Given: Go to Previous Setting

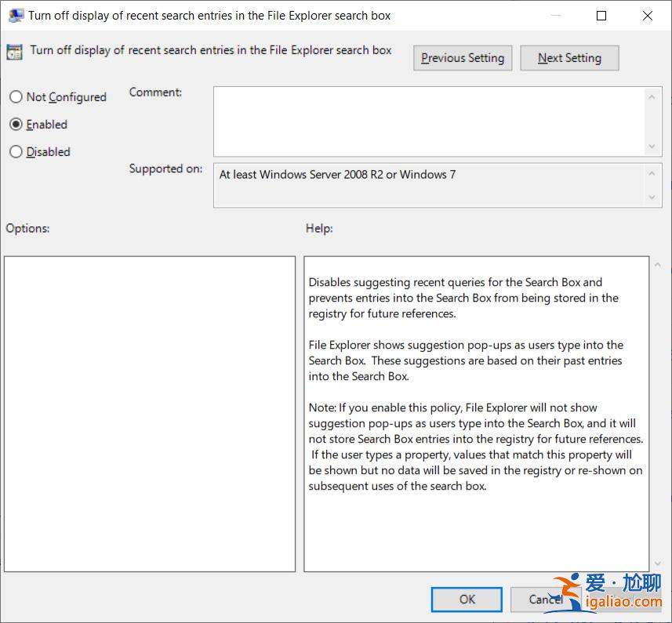Looking at the screenshot, I should click(x=463, y=58).
